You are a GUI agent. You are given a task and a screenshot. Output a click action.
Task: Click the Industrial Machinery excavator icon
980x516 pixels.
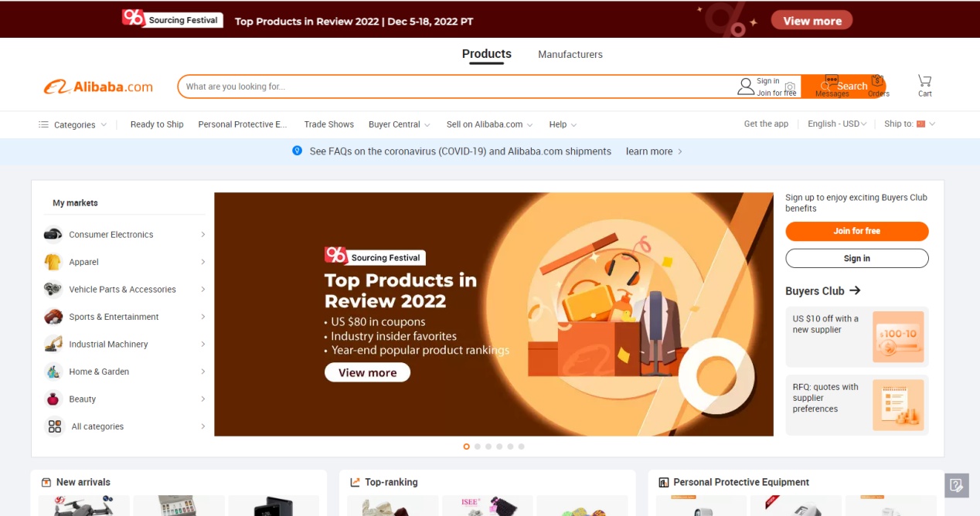pyautogui.click(x=53, y=344)
